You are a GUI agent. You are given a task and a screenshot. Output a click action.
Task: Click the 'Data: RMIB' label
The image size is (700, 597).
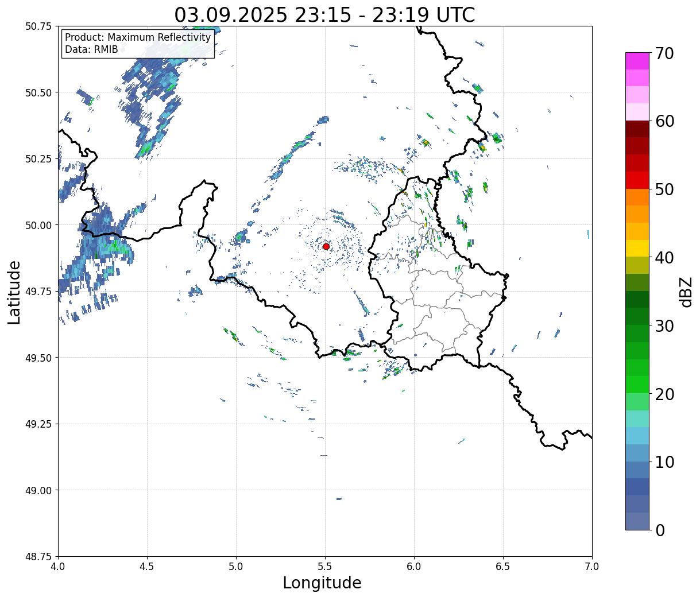(x=91, y=49)
